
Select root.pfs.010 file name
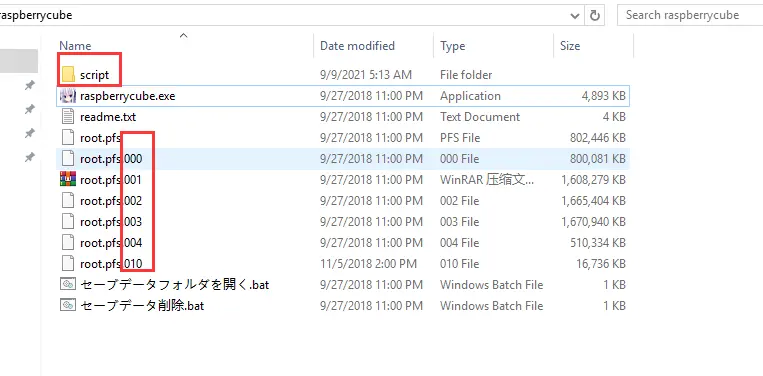coord(111,264)
